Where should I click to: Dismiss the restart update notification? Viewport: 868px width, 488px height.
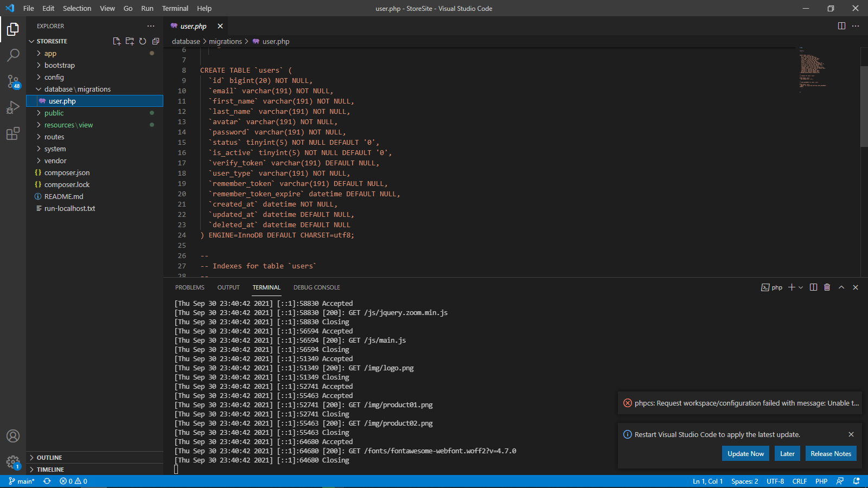(851, 434)
